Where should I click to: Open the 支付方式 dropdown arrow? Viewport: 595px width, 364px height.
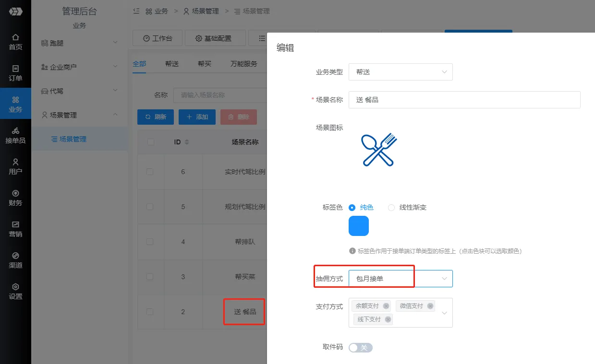click(x=444, y=312)
